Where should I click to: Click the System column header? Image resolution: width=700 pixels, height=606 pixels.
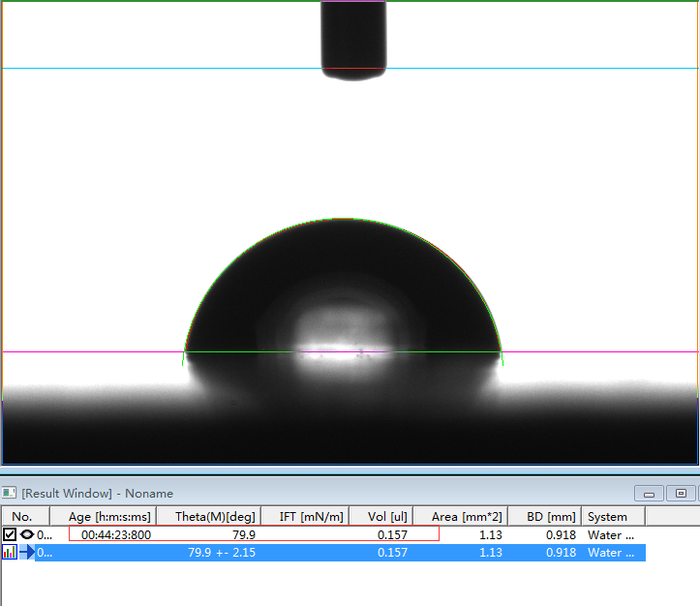point(607,517)
